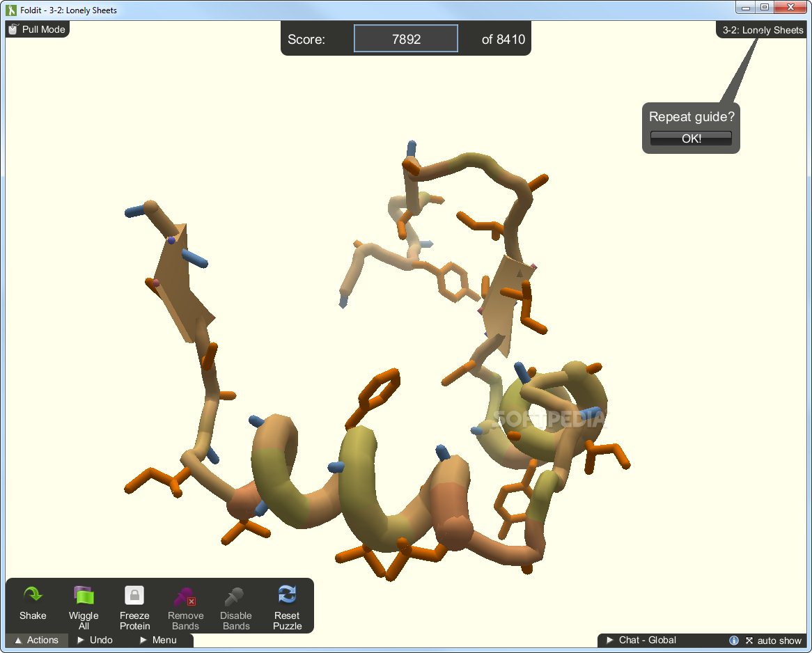The height and width of the screenshot is (653, 812).
Task: Click the Pull Mode hand icon
Action: [13, 29]
